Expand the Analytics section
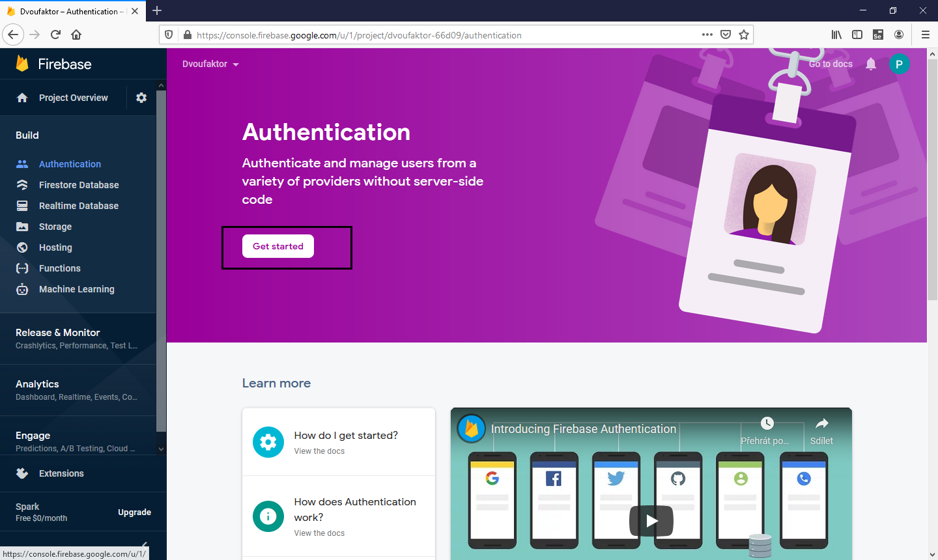The width and height of the screenshot is (938, 560). tap(78, 389)
